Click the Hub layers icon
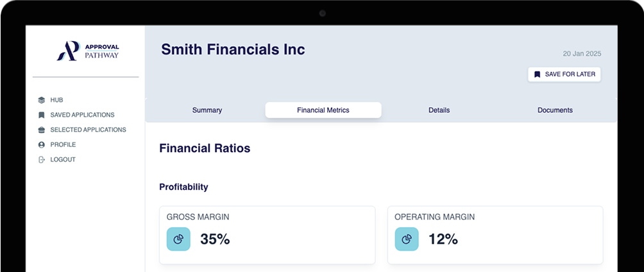This screenshot has width=644, height=272. (41, 100)
